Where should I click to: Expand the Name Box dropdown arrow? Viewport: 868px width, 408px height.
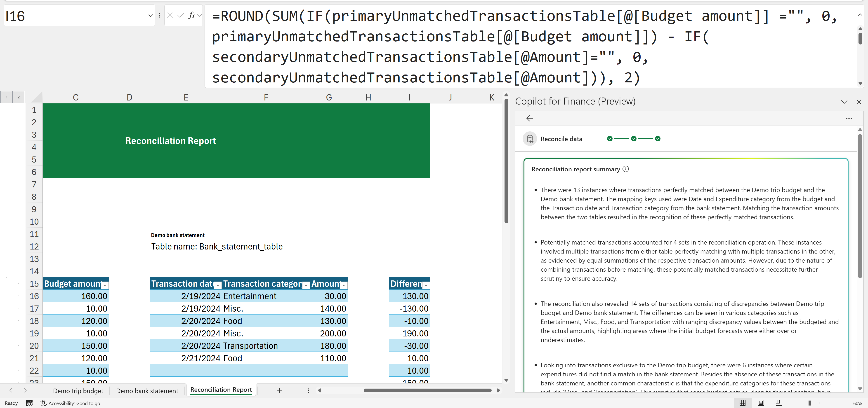coord(150,16)
